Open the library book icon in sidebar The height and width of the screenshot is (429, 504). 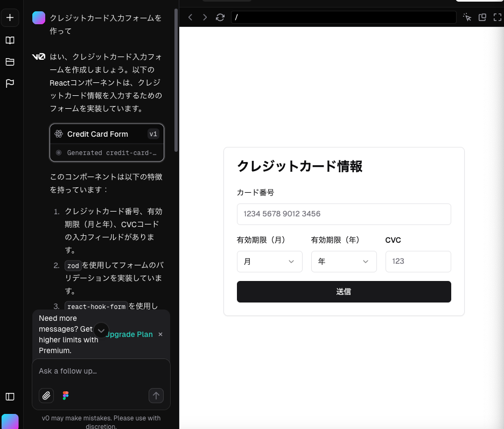[x=10, y=40]
